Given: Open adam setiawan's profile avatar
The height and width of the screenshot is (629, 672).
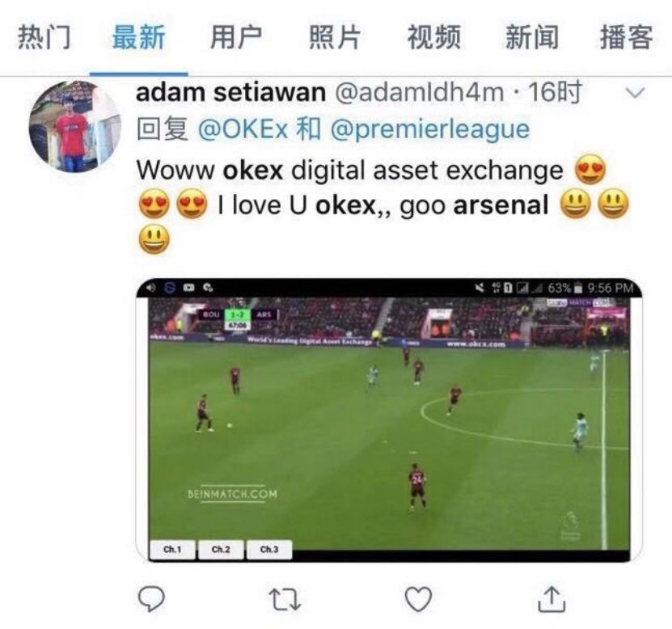Looking at the screenshot, I should (x=74, y=125).
